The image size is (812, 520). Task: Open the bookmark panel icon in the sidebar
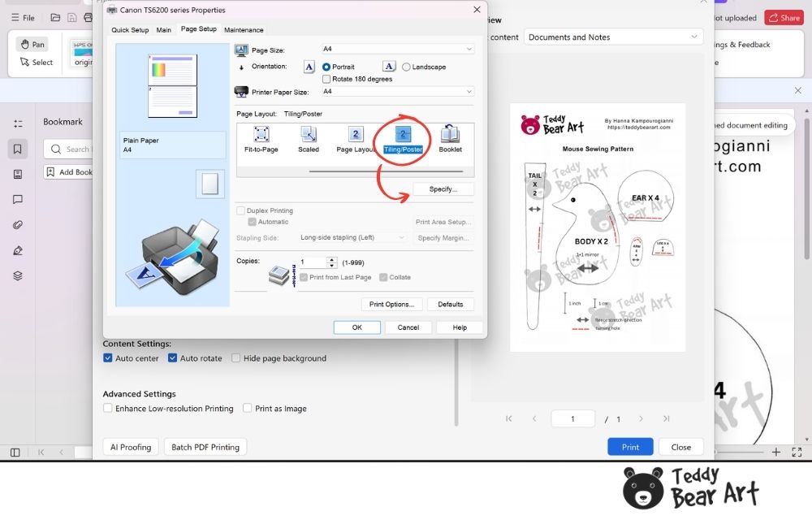click(18, 149)
